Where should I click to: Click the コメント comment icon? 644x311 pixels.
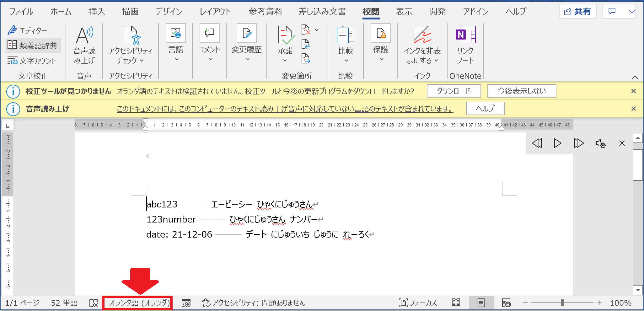[x=209, y=33]
